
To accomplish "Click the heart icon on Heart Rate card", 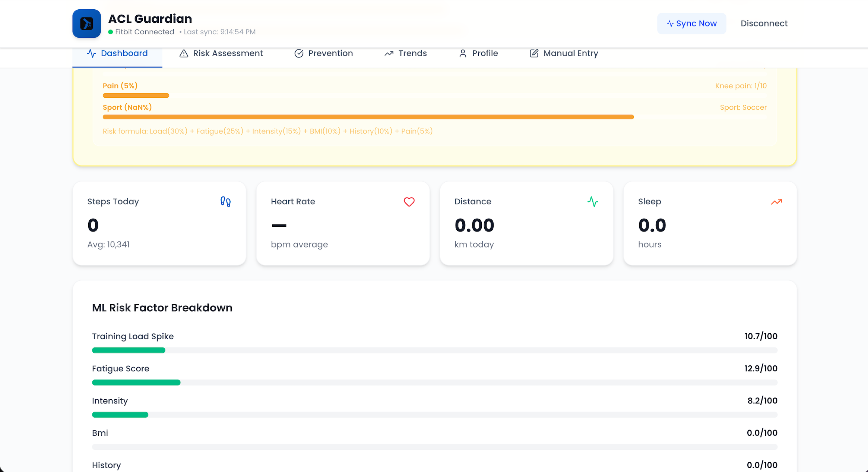I will coord(409,202).
